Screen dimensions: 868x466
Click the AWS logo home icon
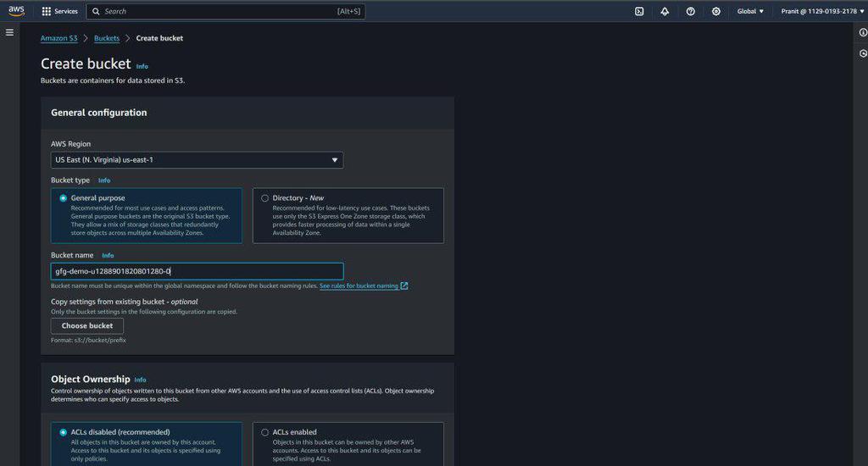(x=17, y=11)
